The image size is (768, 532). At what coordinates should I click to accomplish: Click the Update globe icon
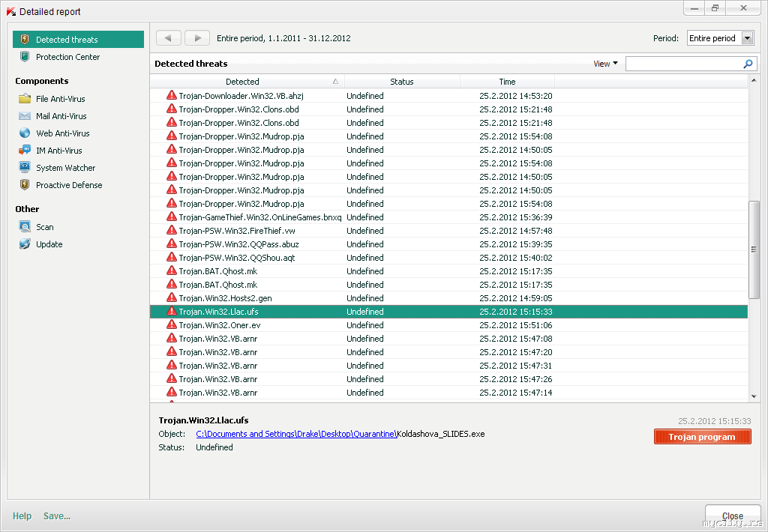(25, 244)
